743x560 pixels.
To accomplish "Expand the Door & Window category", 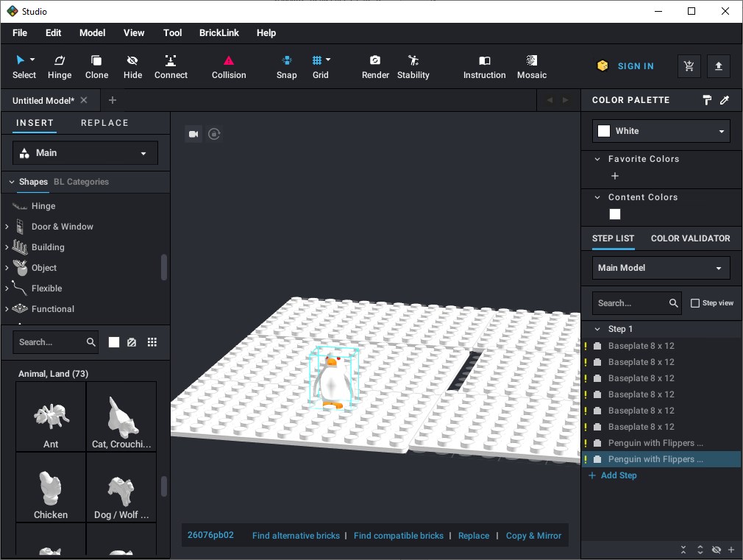I will [7, 227].
